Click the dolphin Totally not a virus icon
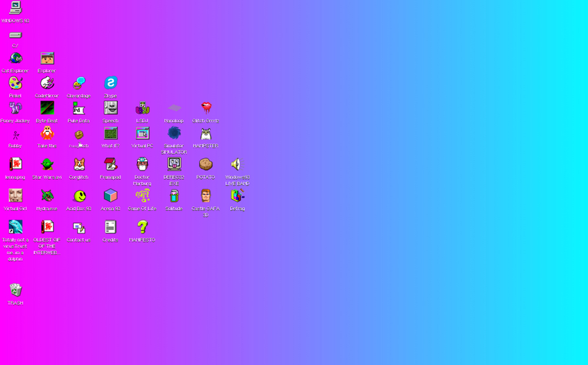 [15, 227]
